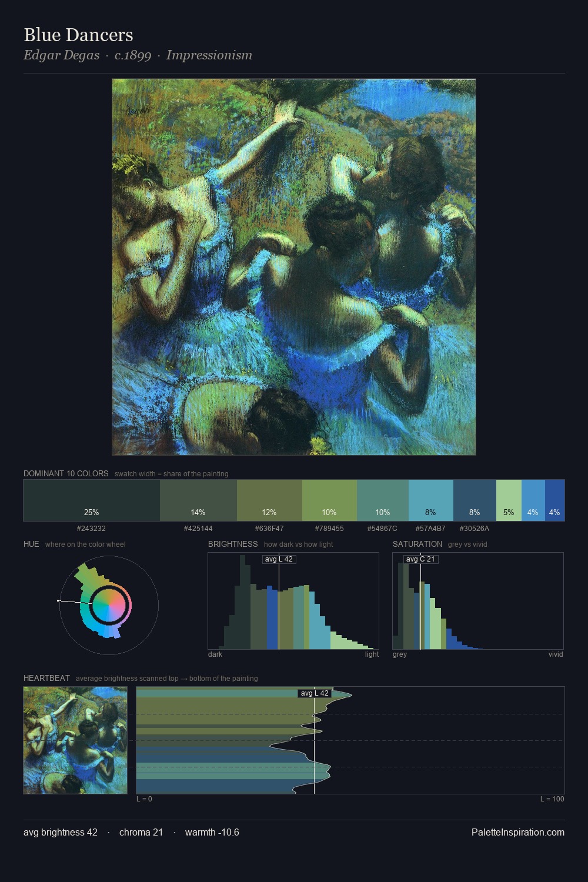The width and height of the screenshot is (588, 882).
Task: Select the 8% navy swatch #30526A
Action: (x=475, y=500)
